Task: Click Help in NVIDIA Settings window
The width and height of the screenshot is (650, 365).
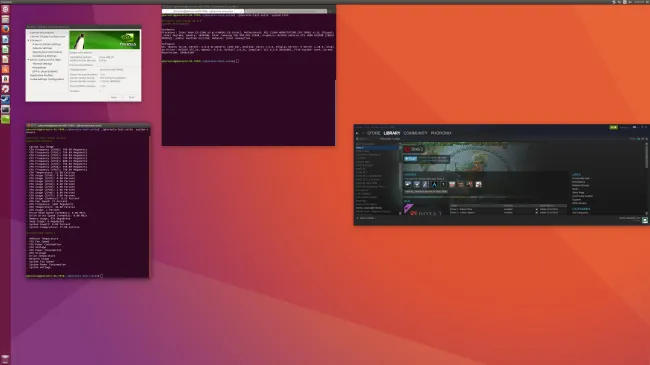Action: point(114,97)
